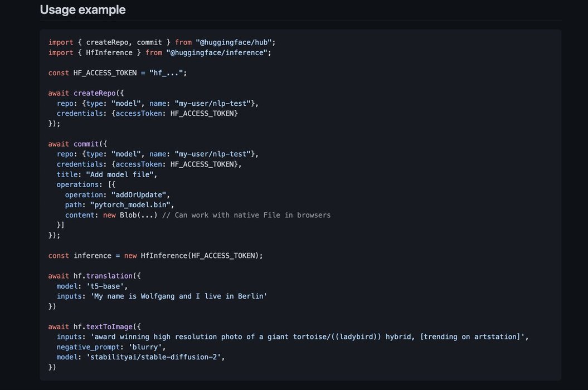Click the 'My name is Wolfgang' inputs string
Screen dimensions: 588x390
point(178,296)
